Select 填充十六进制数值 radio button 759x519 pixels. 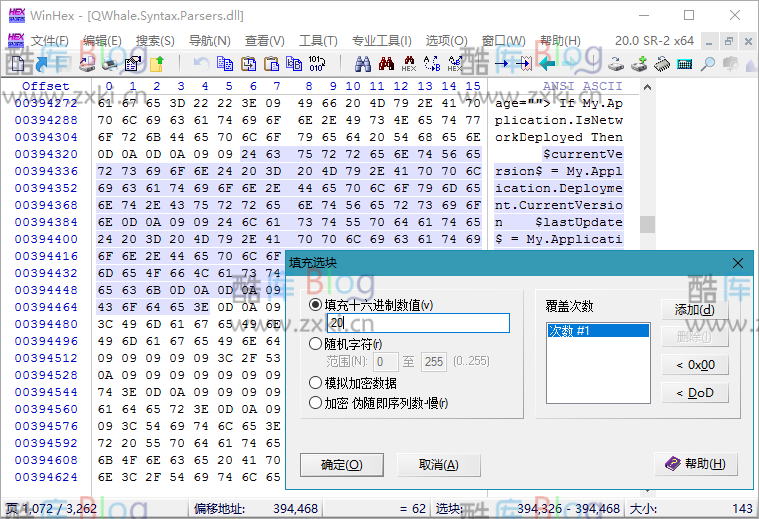[x=315, y=305]
